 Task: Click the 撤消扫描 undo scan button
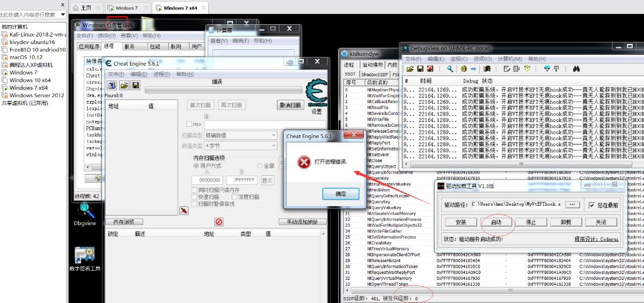pyautogui.click(x=290, y=105)
